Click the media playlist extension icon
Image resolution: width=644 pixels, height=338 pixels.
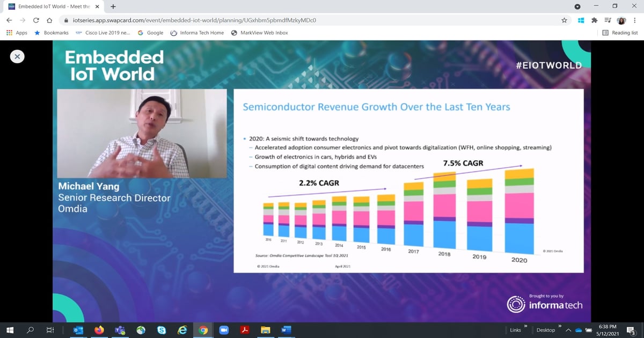click(608, 20)
